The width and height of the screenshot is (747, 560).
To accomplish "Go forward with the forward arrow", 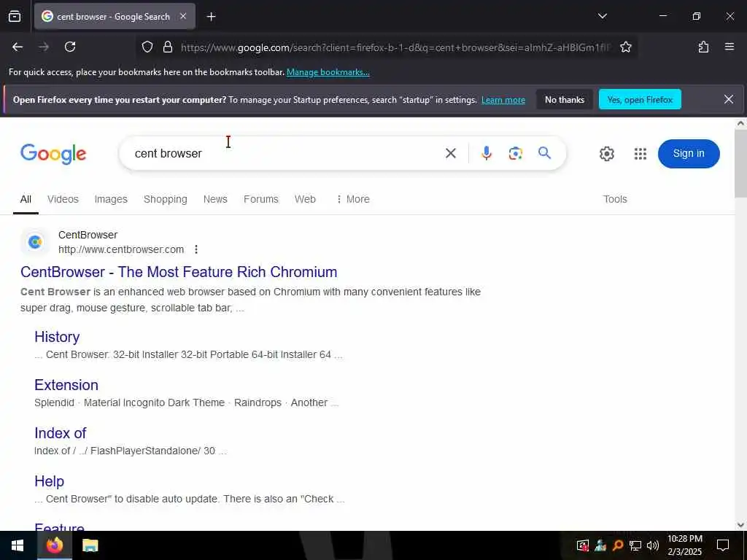I will point(44,47).
